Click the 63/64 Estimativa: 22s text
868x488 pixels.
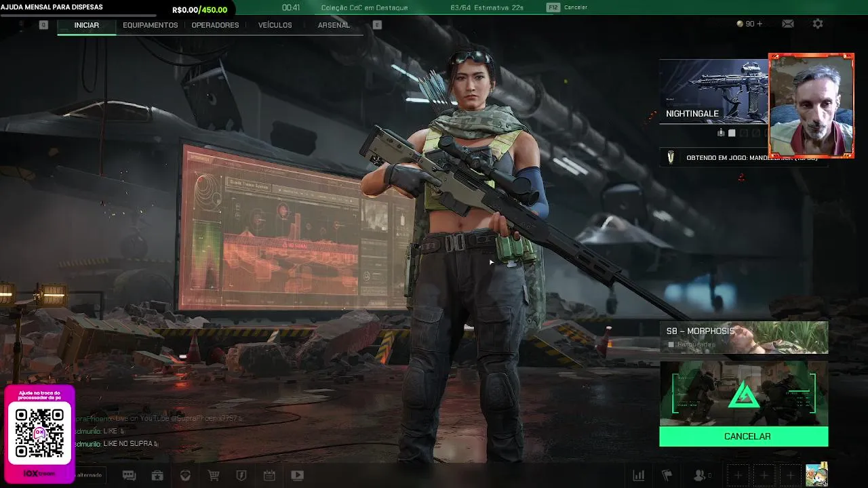click(x=487, y=7)
